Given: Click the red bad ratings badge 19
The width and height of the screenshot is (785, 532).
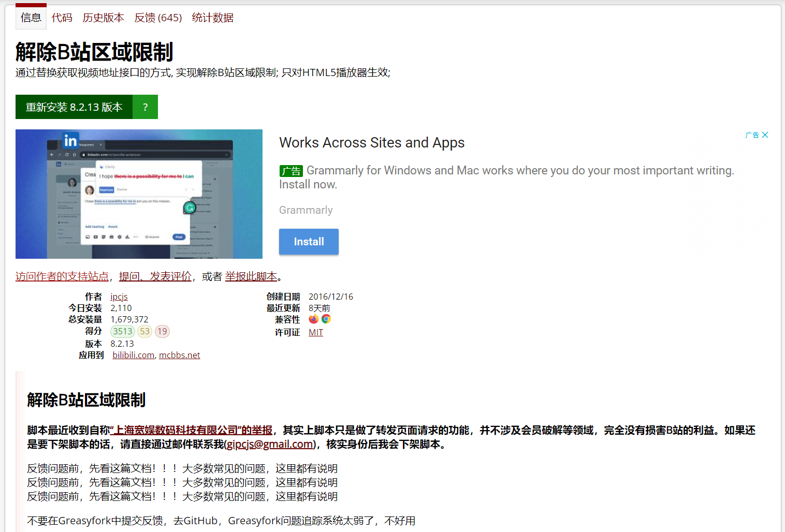Looking at the screenshot, I should pos(162,331).
